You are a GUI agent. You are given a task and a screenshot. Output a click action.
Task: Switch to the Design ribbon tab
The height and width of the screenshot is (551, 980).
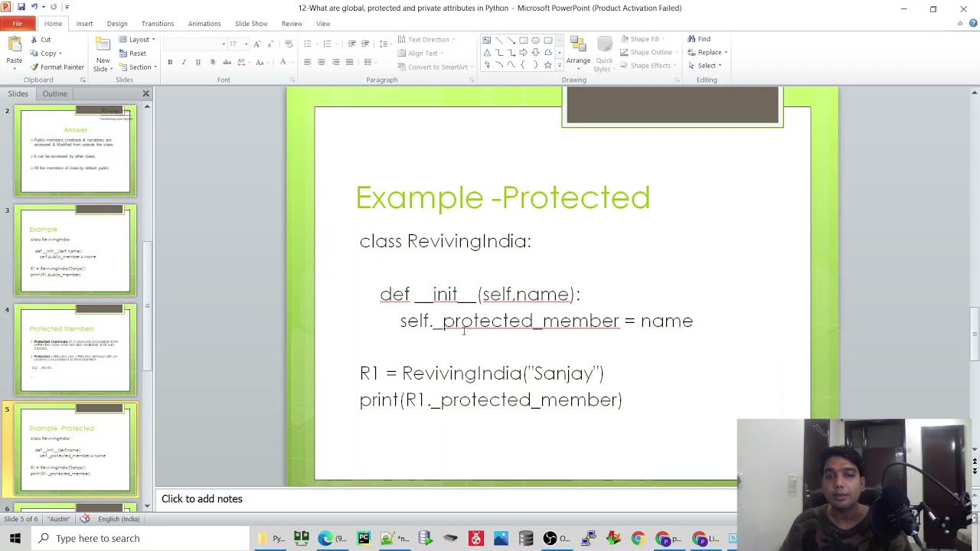117,24
